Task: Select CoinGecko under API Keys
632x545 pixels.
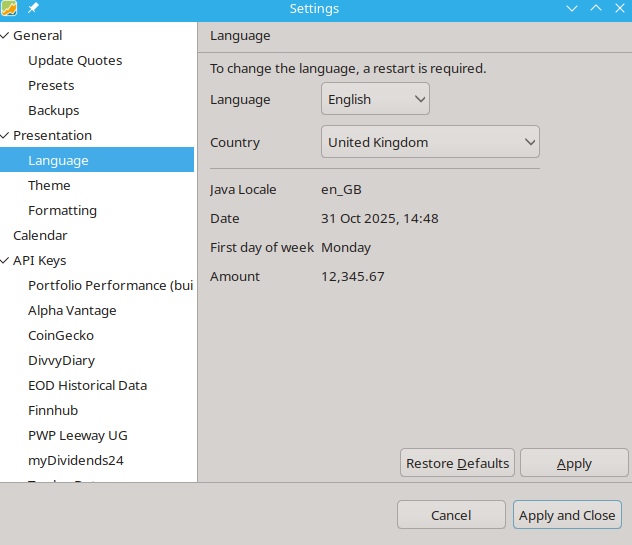Action: 61,336
